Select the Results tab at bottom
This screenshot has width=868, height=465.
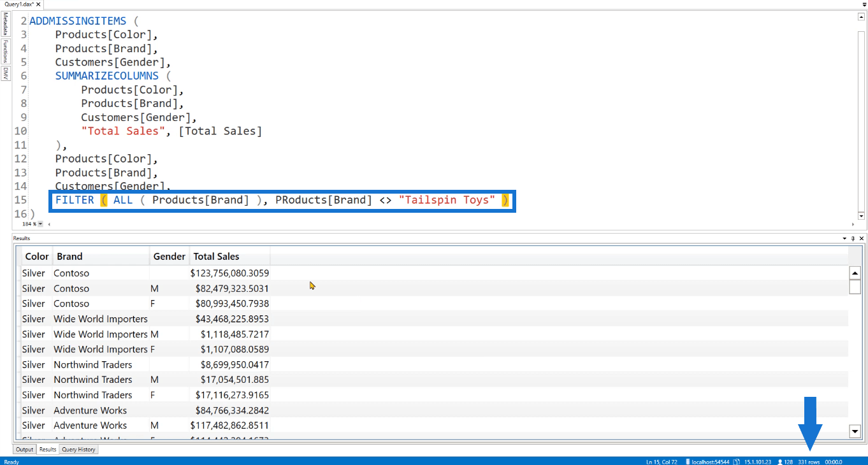tap(48, 450)
